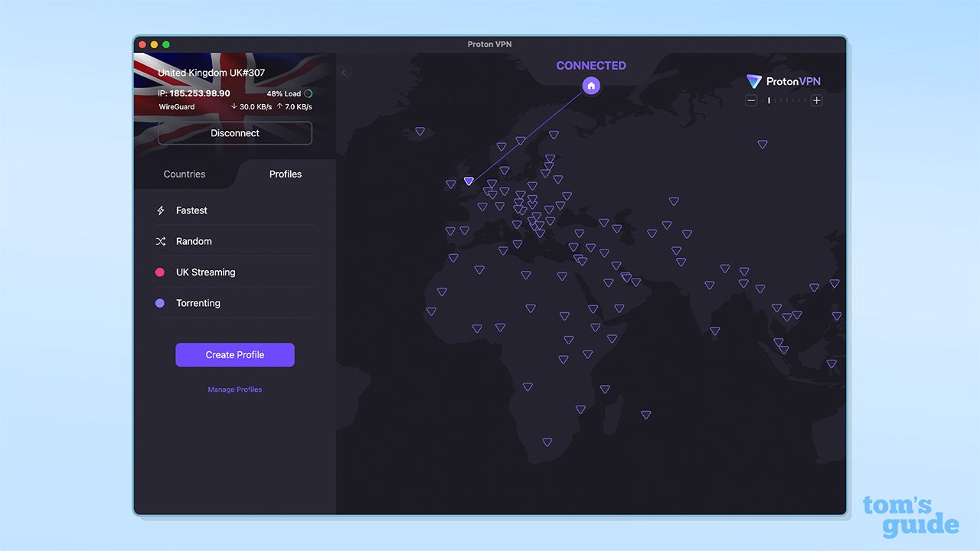This screenshot has width=980, height=551.
Task: Click the United Kingdom UK#307 server name
Action: (211, 73)
